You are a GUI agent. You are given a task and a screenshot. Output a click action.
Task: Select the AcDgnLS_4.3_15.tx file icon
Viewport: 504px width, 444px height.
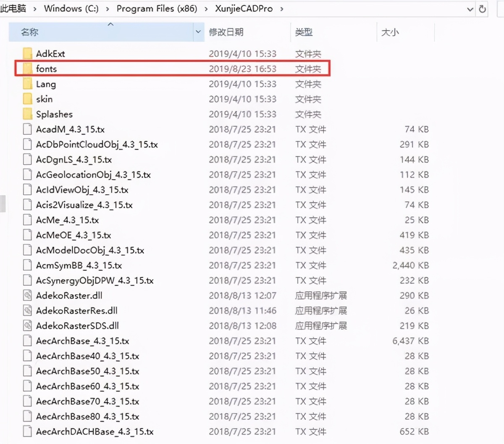click(27, 159)
